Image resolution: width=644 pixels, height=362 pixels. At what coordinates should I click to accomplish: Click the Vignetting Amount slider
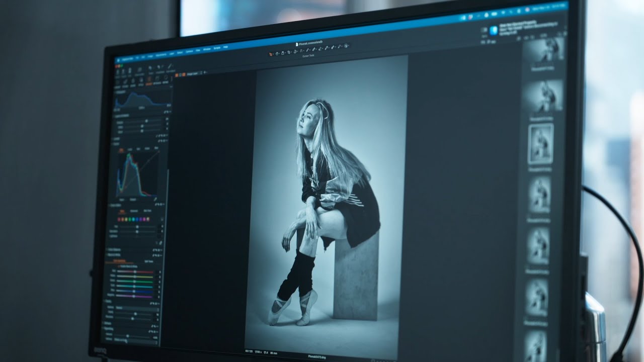[x=131, y=336]
